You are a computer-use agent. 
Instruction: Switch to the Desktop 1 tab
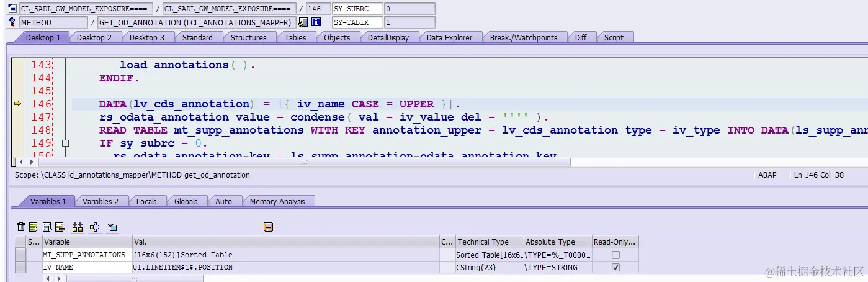(x=43, y=37)
